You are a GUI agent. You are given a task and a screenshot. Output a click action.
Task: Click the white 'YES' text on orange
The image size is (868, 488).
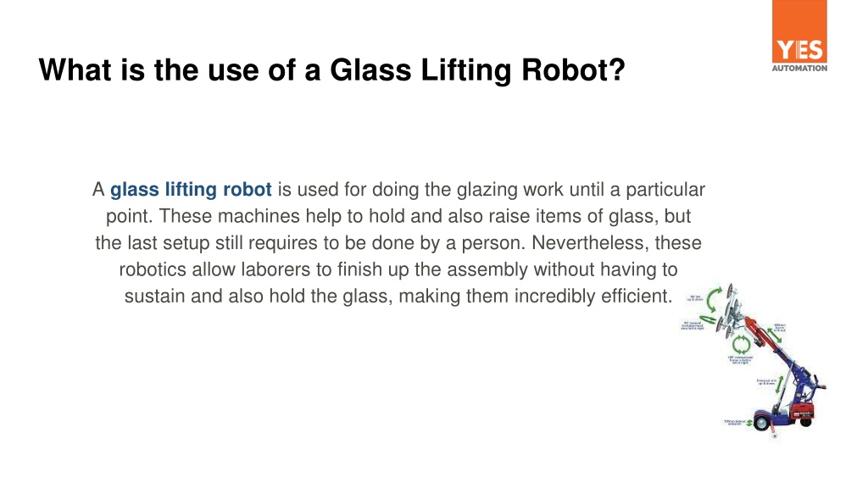pyautogui.click(x=799, y=51)
